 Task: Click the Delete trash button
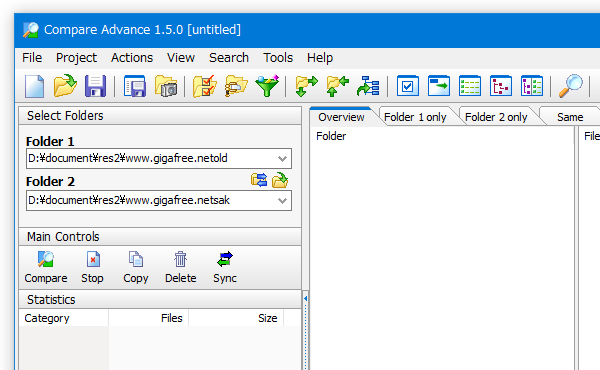coord(181,267)
